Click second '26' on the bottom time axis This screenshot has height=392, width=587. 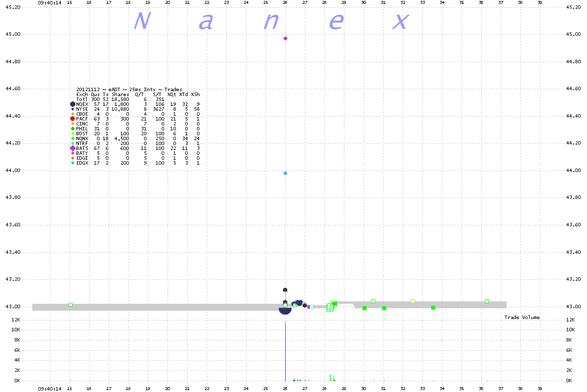point(285,389)
